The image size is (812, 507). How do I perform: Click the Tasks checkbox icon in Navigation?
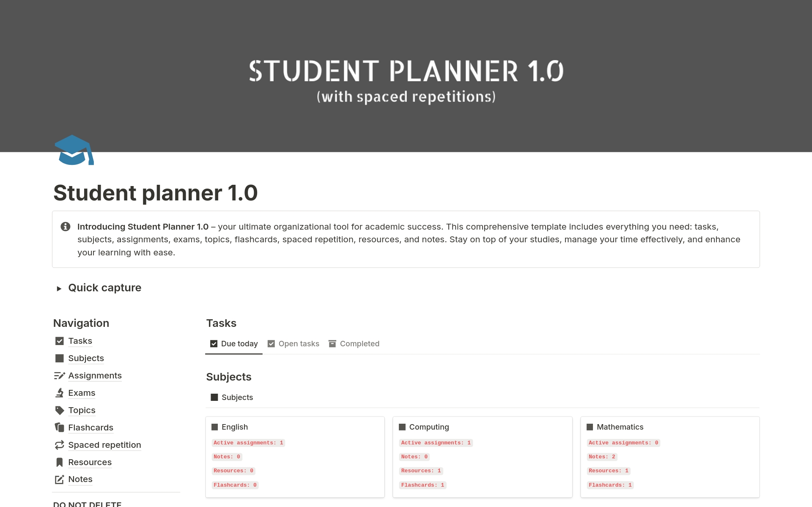click(x=60, y=341)
